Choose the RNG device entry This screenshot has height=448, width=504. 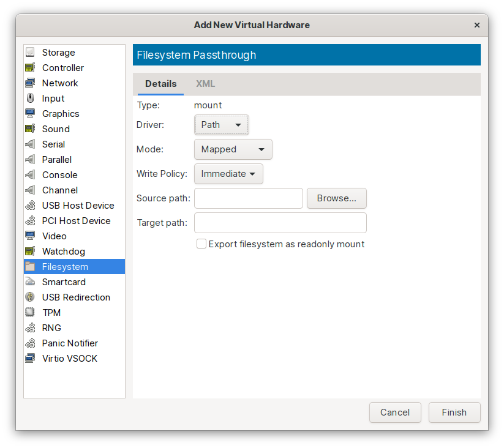[52, 327]
